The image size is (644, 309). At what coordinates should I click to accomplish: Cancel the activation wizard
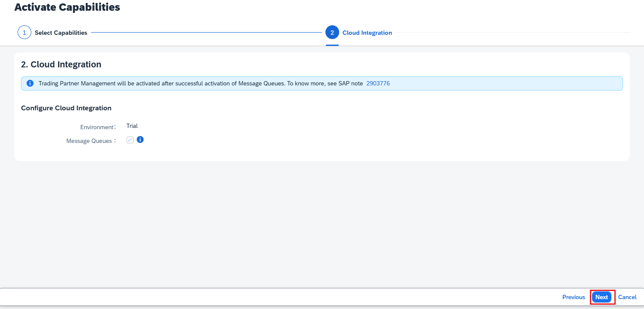tap(627, 297)
